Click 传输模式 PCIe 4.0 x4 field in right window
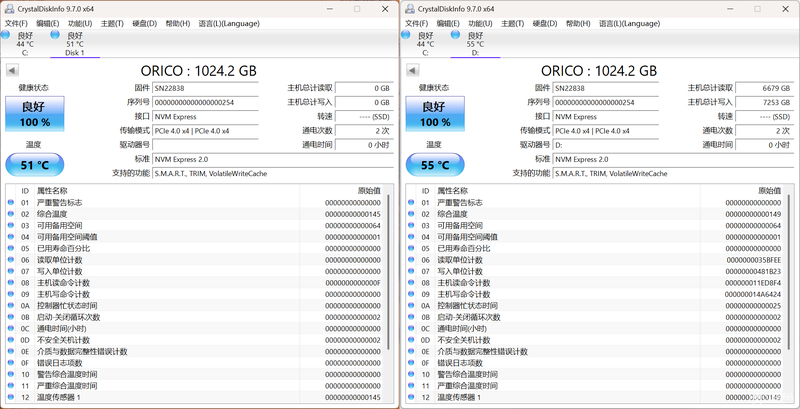 click(606, 131)
